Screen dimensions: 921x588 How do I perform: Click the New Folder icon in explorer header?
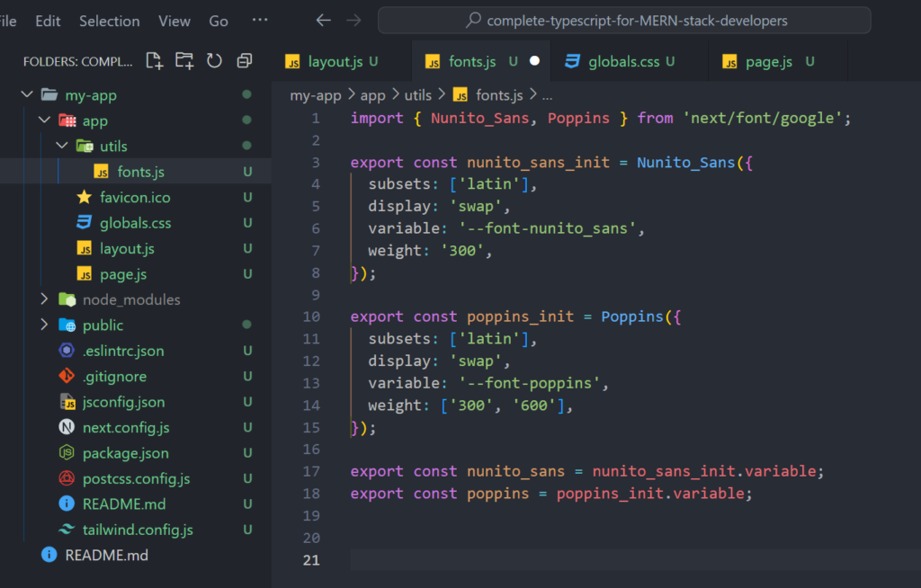pyautogui.click(x=184, y=61)
